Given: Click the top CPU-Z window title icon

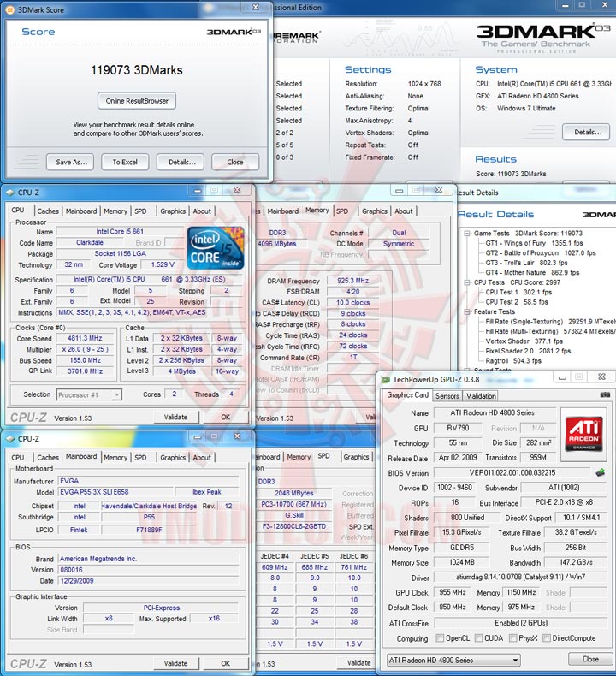Looking at the screenshot, I should (x=10, y=193).
